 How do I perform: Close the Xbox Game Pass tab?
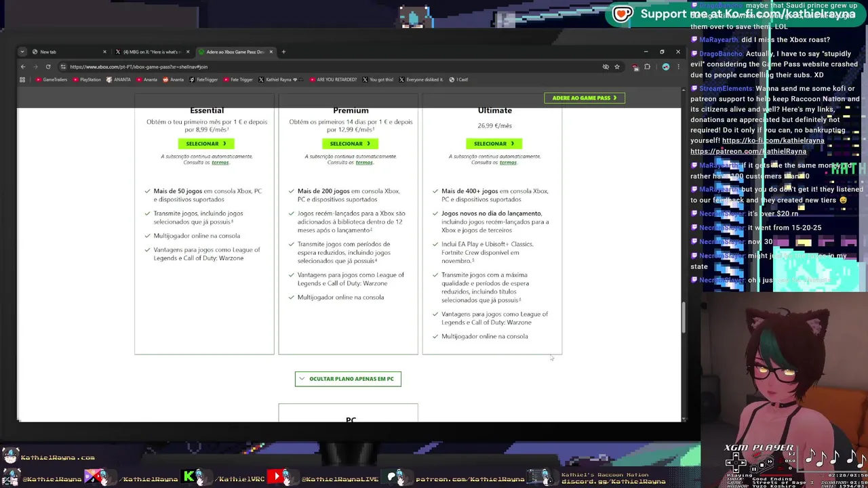(271, 52)
